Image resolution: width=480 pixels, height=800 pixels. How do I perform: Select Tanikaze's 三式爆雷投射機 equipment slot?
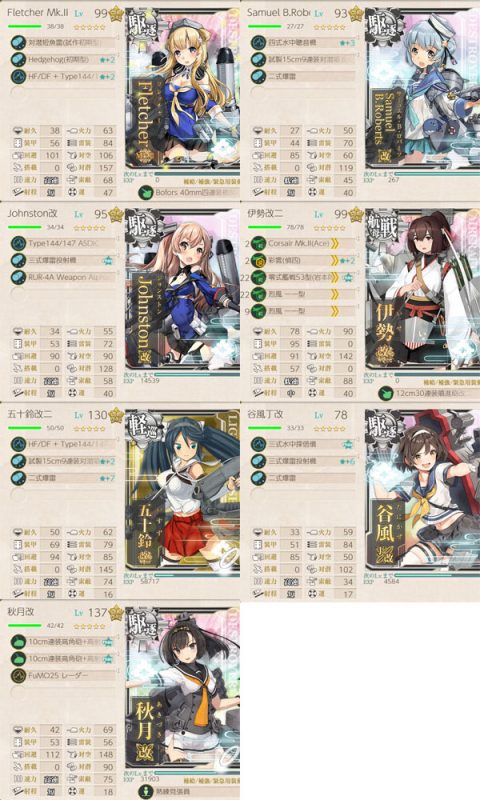pos(304,461)
